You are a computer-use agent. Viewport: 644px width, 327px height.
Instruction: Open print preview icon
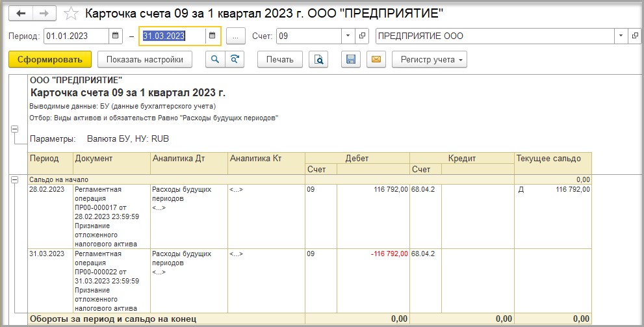tap(318, 60)
